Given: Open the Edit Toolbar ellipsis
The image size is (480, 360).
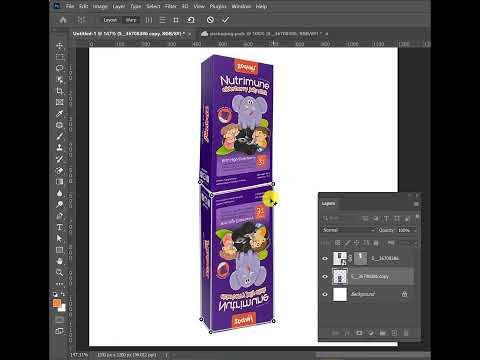Looking at the screenshot, I should tap(60, 284).
